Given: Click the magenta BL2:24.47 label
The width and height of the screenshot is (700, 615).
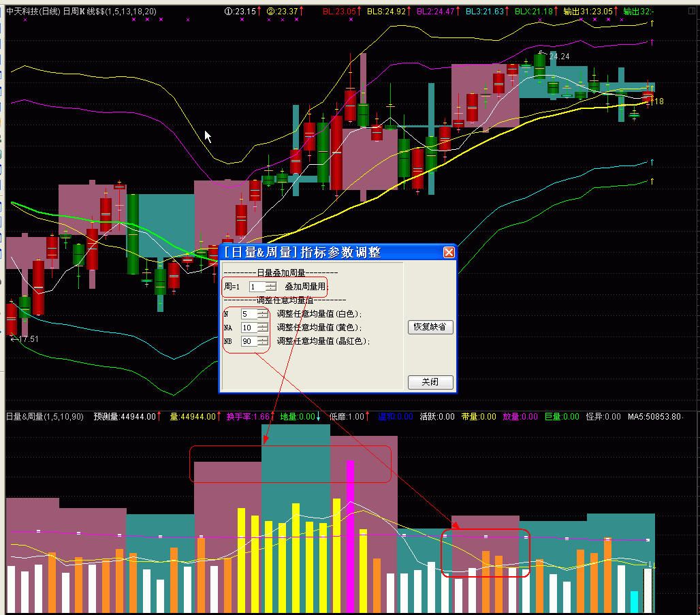Looking at the screenshot, I should click(437, 11).
